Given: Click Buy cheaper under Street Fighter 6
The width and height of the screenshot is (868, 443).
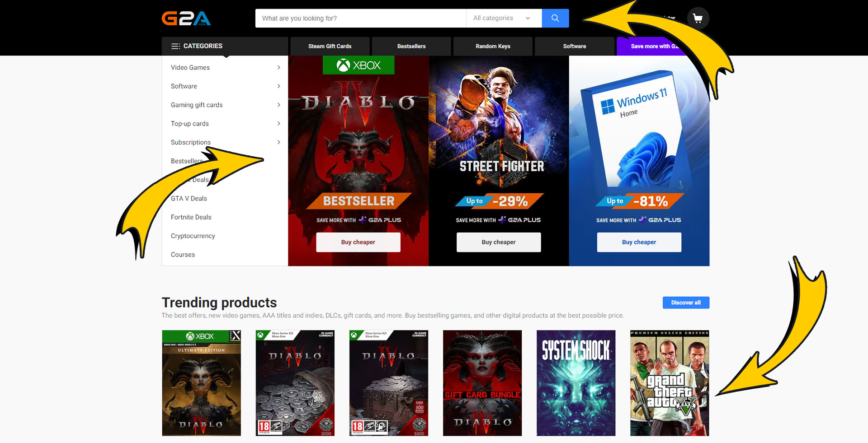Looking at the screenshot, I should tap(498, 242).
